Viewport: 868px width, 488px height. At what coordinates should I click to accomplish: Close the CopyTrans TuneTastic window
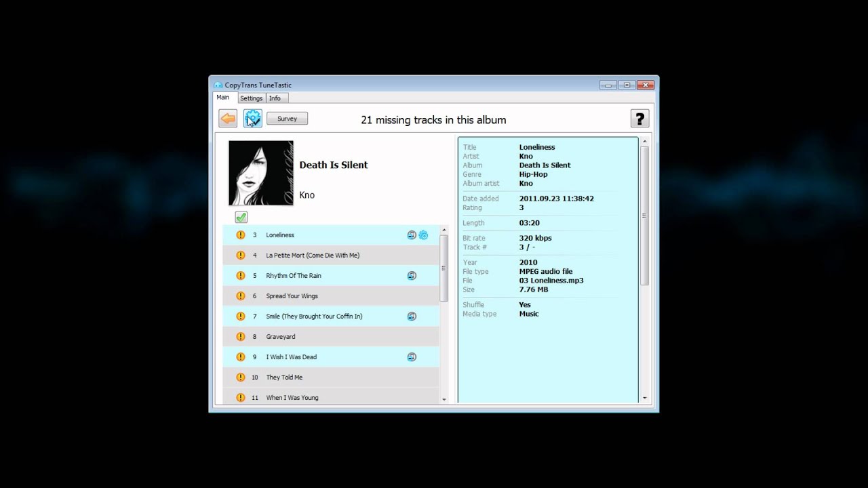coord(646,85)
